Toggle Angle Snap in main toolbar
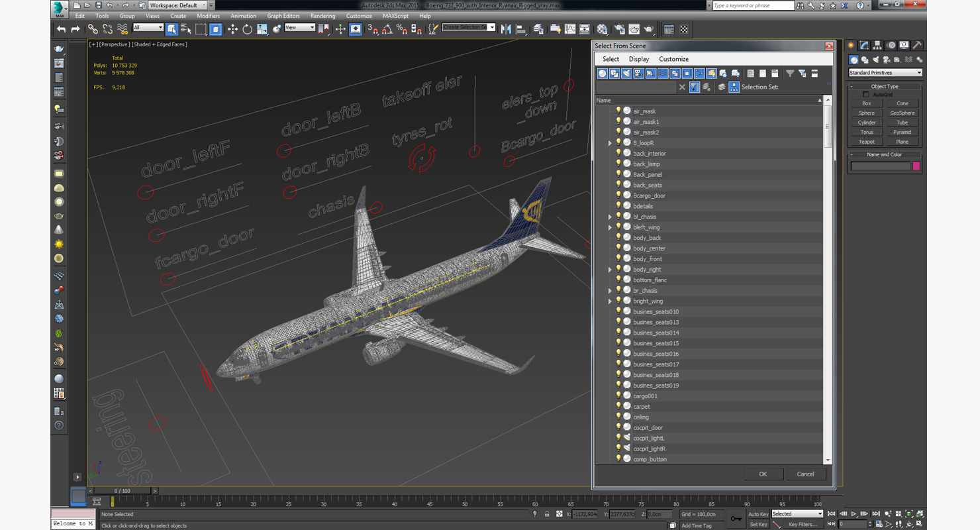The width and height of the screenshot is (980, 530). point(387,29)
